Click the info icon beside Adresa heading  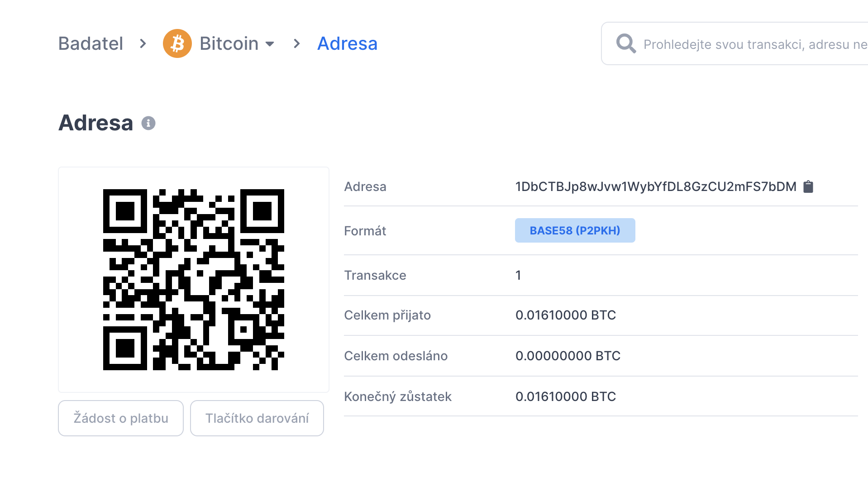(148, 123)
